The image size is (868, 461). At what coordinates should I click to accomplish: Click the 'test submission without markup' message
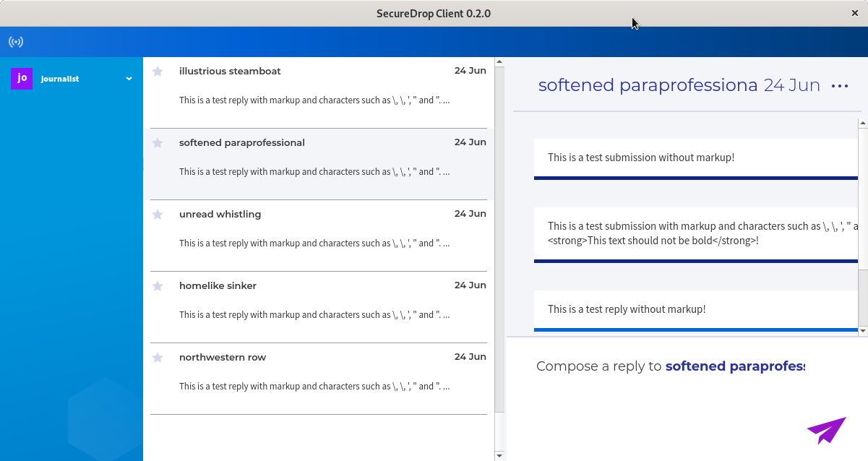(x=695, y=158)
